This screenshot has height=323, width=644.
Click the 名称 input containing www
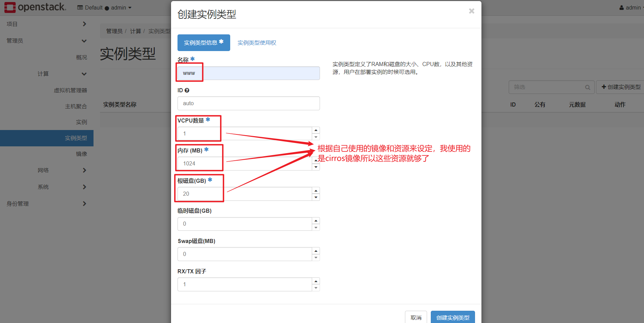(248, 73)
